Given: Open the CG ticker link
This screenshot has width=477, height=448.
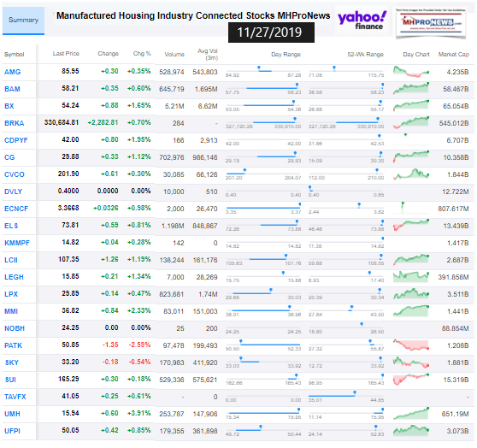Looking at the screenshot, I should point(9,157).
